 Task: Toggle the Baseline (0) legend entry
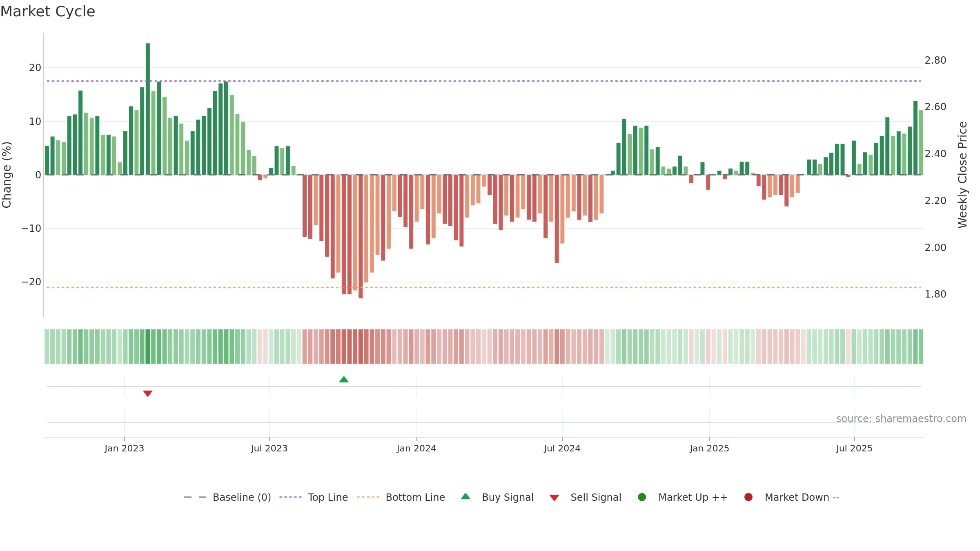[x=227, y=498]
